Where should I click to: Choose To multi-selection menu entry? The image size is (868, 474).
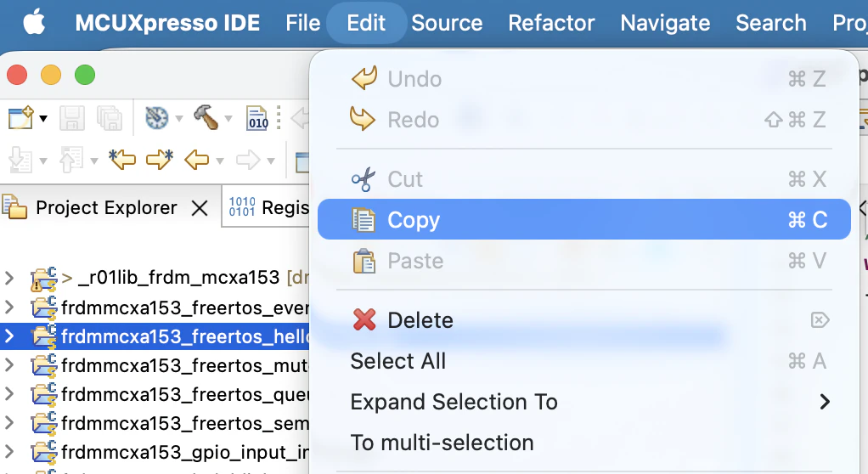[x=584, y=443]
